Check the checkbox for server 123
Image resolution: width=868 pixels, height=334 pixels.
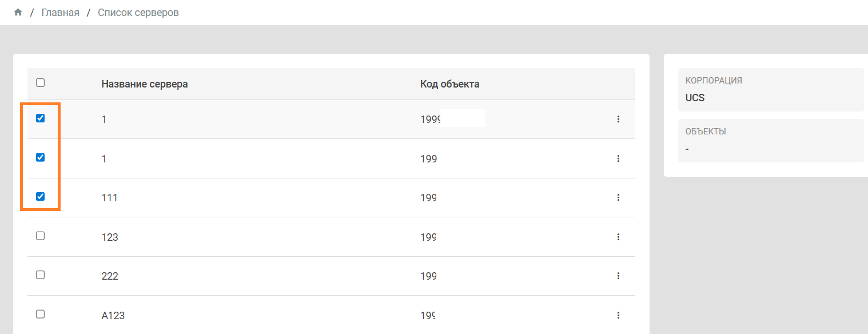[x=41, y=236]
